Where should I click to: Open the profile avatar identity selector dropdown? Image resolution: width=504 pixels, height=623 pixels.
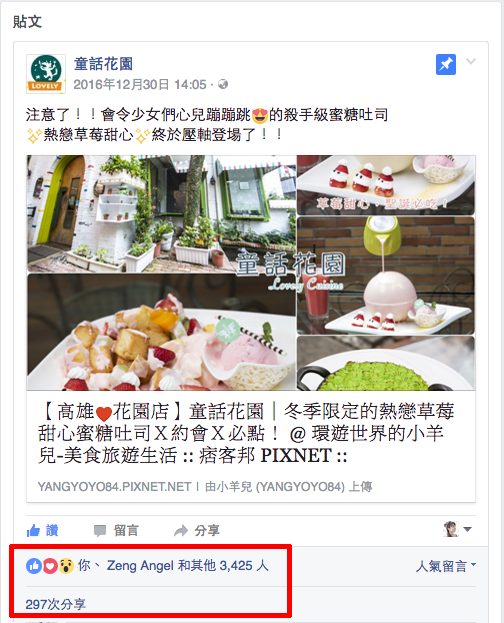pyautogui.click(x=457, y=529)
